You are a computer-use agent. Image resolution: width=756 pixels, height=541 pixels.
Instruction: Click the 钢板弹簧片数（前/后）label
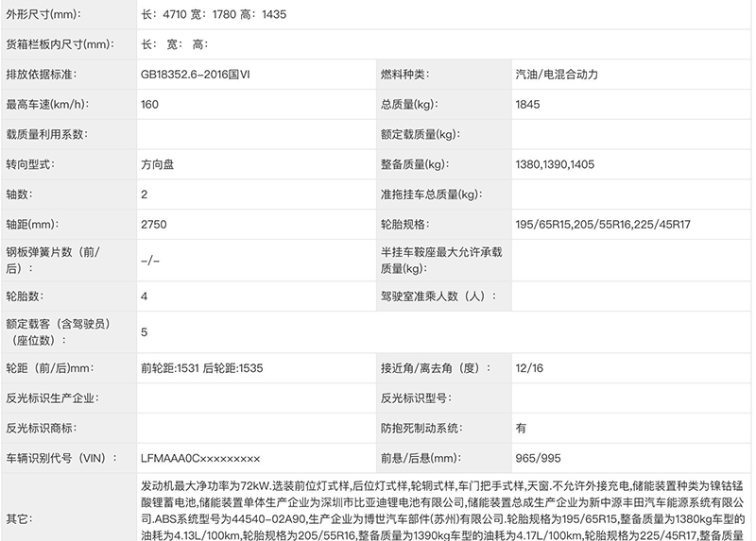tap(53, 261)
